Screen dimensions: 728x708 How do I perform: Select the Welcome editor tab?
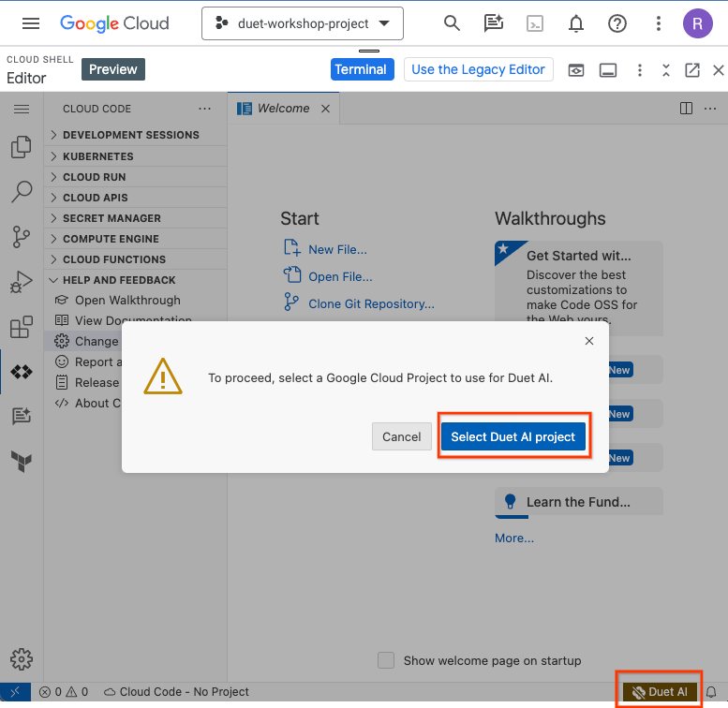coord(283,109)
